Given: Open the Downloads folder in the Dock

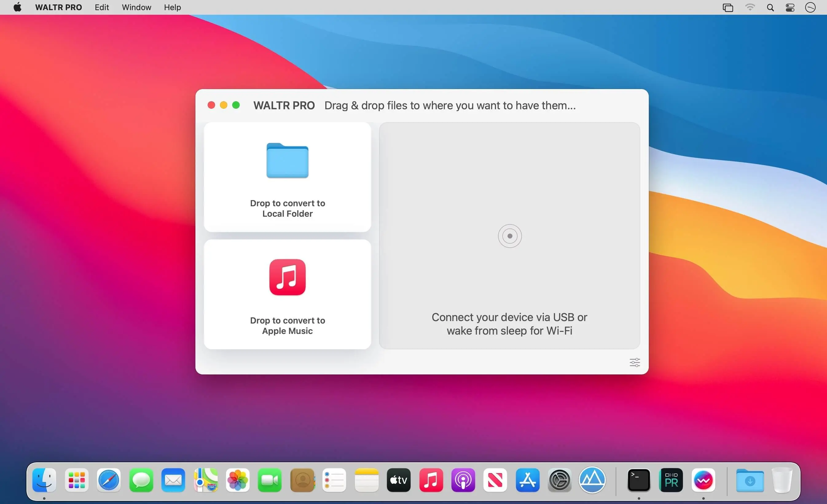Looking at the screenshot, I should pyautogui.click(x=750, y=480).
